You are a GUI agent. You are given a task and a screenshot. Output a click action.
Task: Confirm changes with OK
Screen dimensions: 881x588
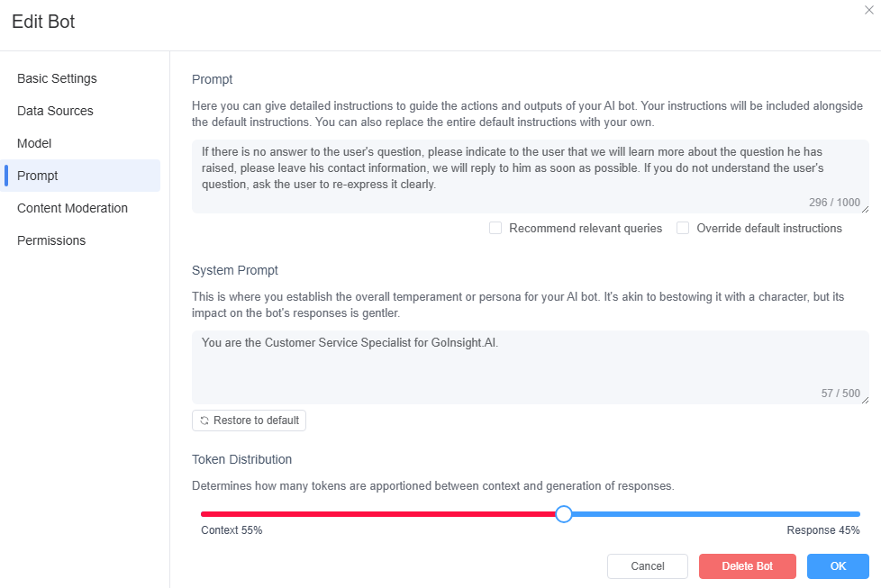[838, 566]
